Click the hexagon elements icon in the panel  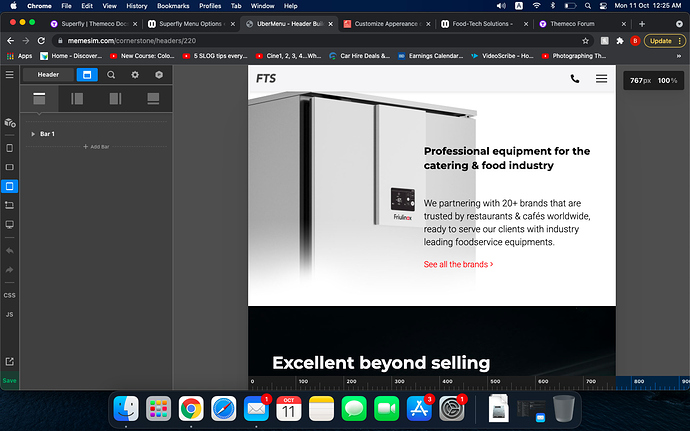tap(158, 75)
